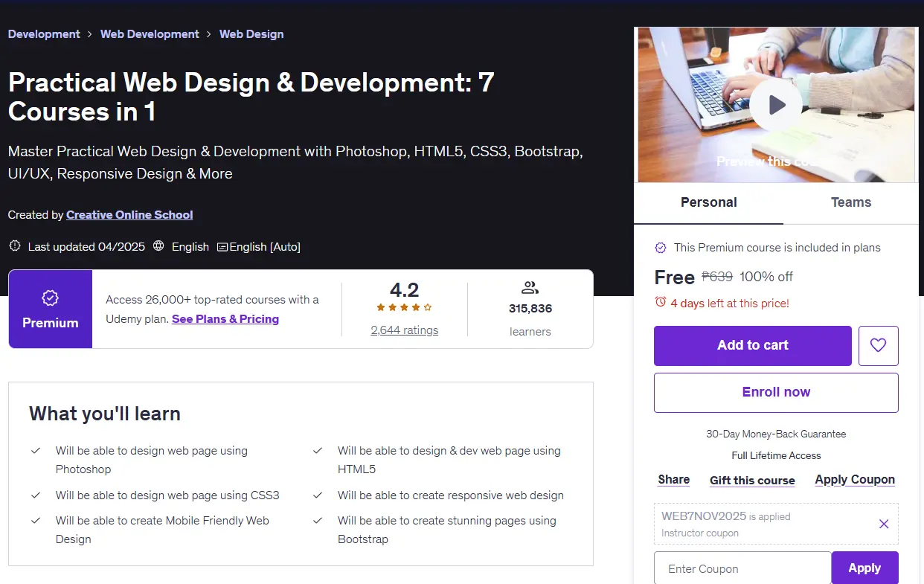This screenshot has height=584, width=924.
Task: Click the 315,836 learners count
Action: tap(530, 308)
